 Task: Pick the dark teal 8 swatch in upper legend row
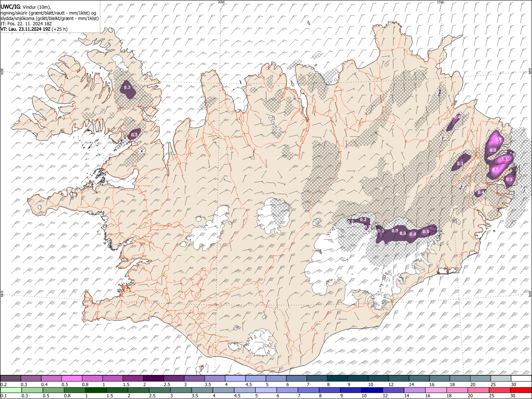(337, 378)
